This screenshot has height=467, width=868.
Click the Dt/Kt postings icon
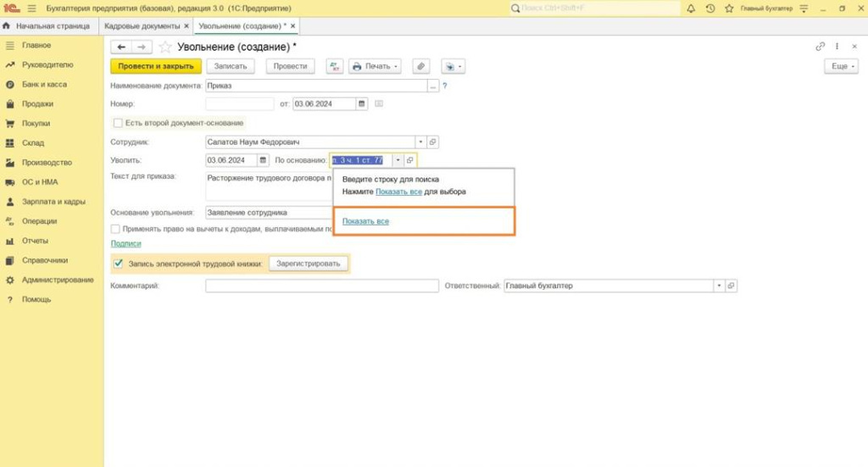coord(333,66)
